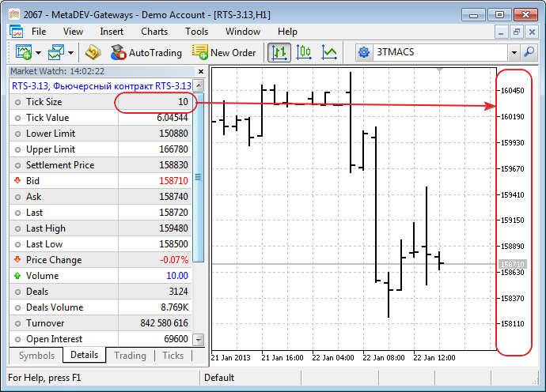Open the Window menu
Screen dimensions: 546x392
243,32
